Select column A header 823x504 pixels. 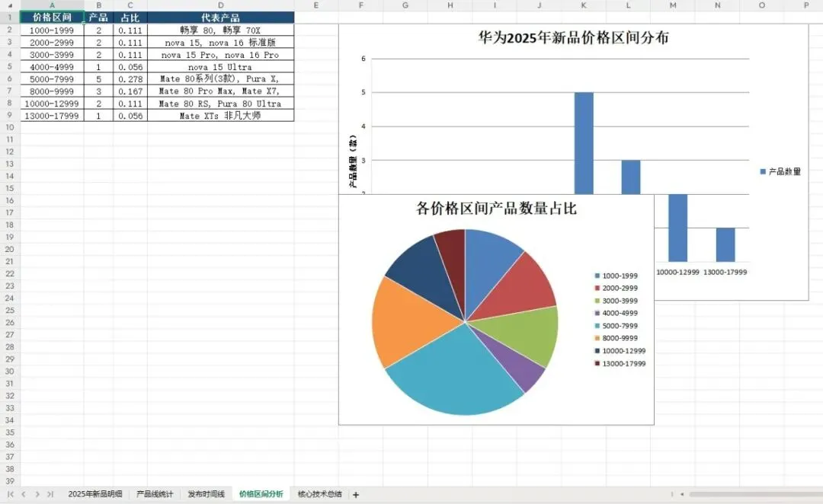tap(52, 5)
